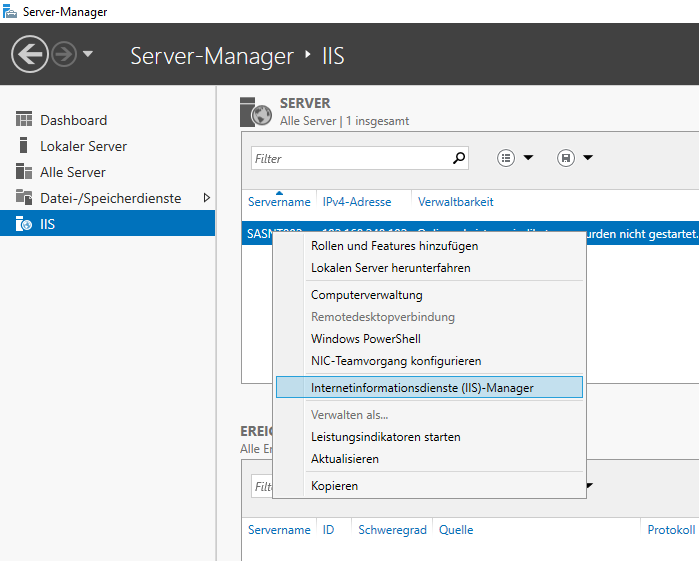This screenshot has height=561, width=699.
Task: Select Rollen und Features hinzufügen
Action: 394,246
